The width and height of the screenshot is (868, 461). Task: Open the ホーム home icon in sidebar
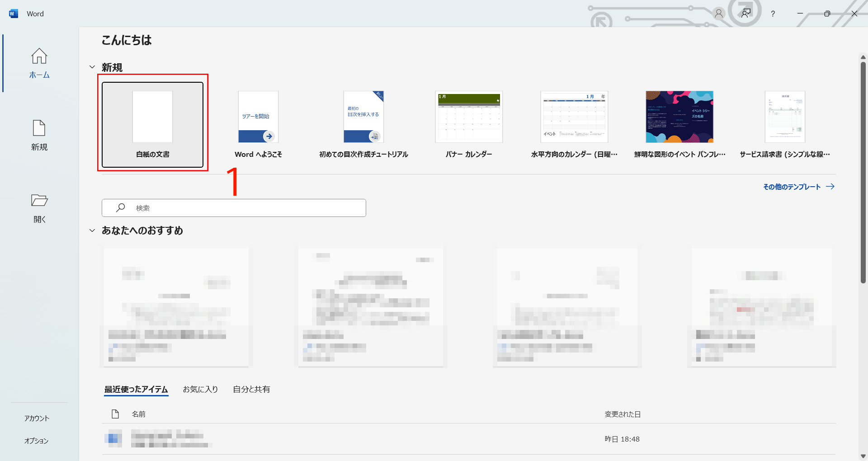[39, 56]
